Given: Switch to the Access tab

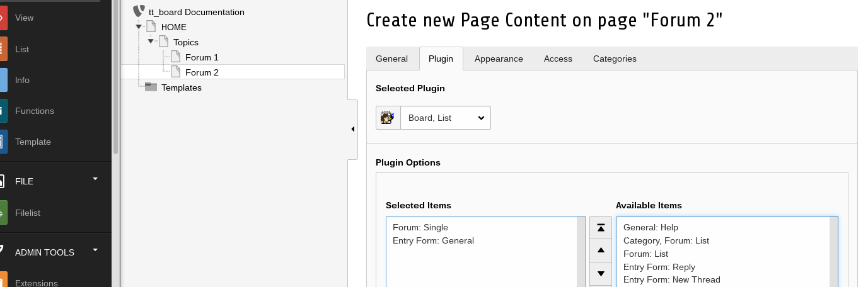Looking at the screenshot, I should [x=558, y=59].
